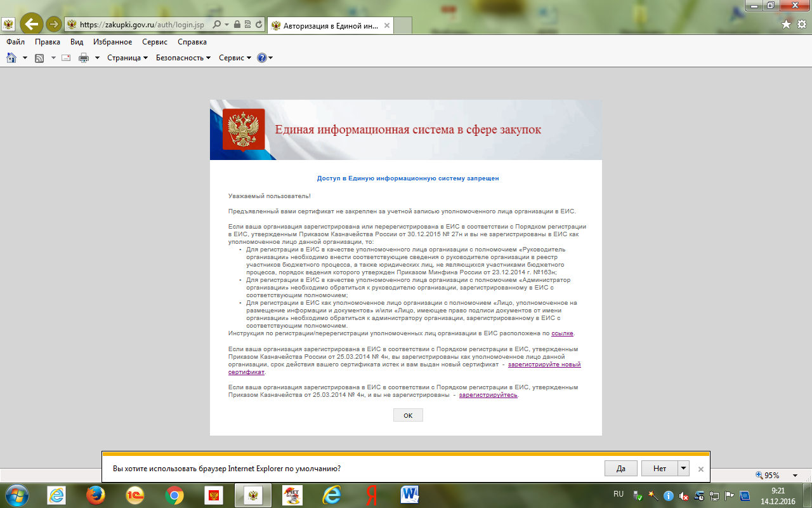Expand the Безопасность dropdown menu
812x508 pixels.
pyautogui.click(x=183, y=58)
